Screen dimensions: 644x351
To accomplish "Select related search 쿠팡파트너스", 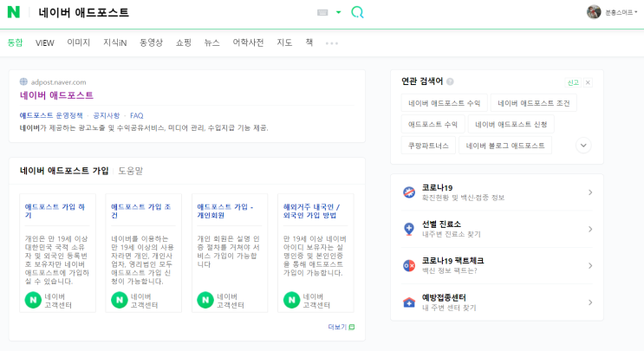I will click(428, 146).
